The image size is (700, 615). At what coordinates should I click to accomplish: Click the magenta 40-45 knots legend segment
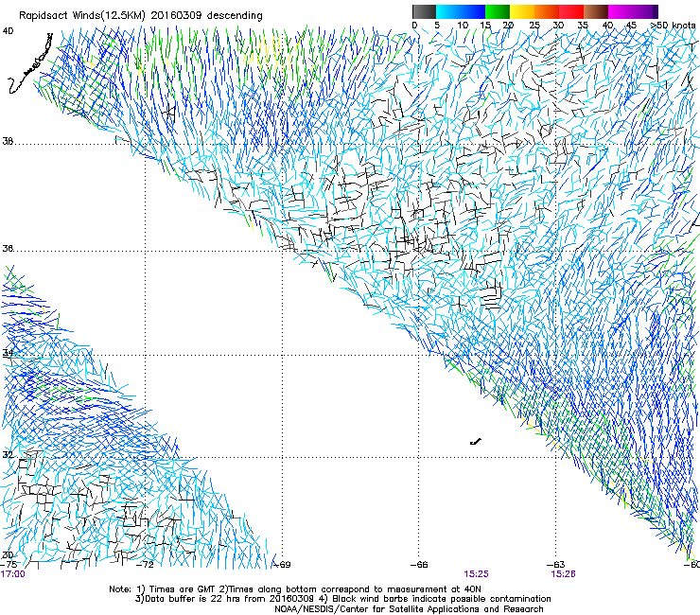(621, 11)
